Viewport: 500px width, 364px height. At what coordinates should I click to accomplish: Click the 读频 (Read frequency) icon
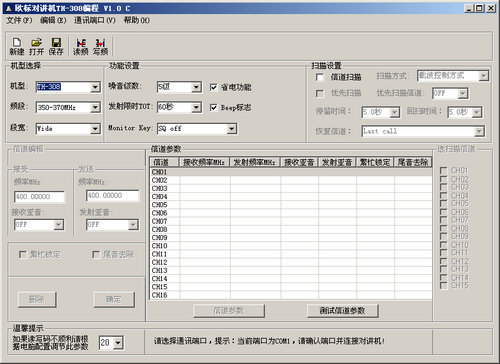(81, 46)
